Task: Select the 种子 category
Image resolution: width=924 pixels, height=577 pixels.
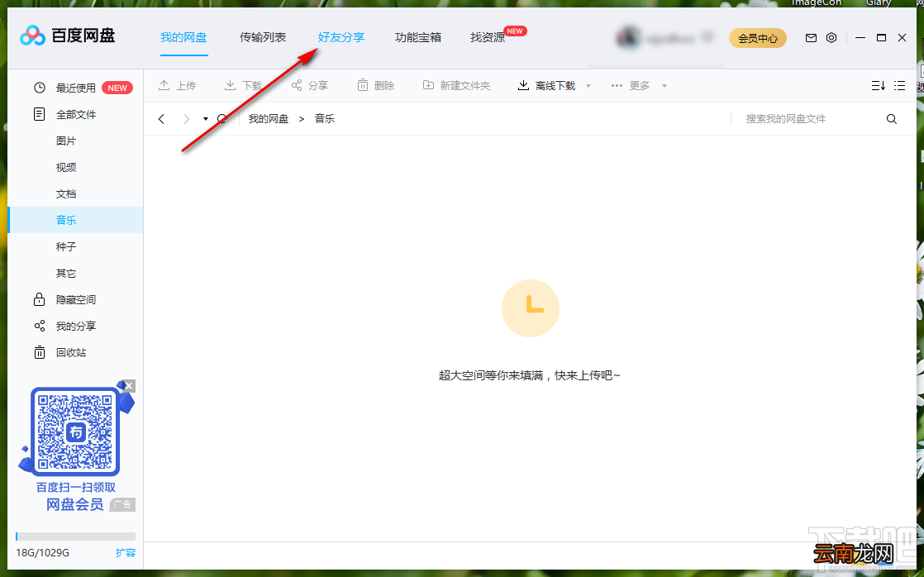Action: pos(66,247)
